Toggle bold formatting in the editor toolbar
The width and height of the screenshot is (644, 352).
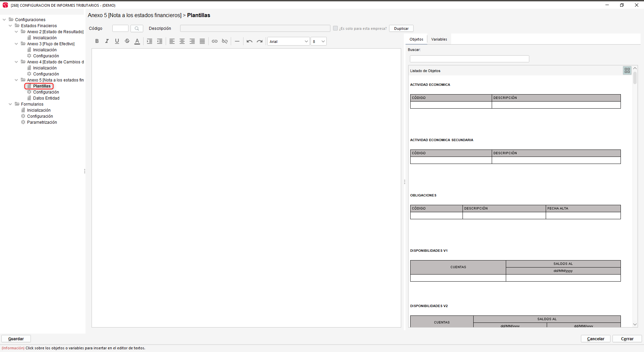pos(97,41)
